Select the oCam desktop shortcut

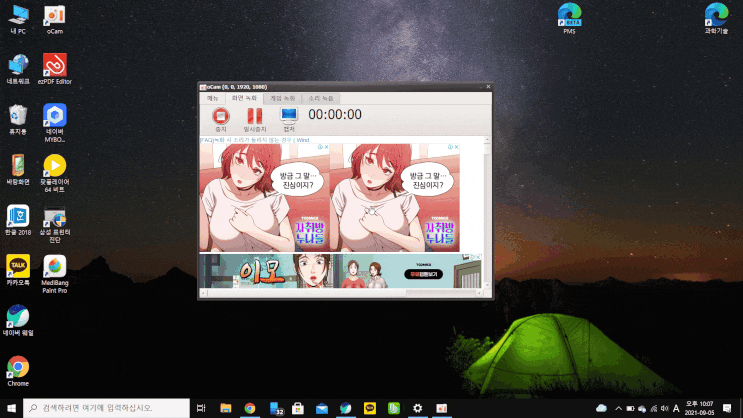[54, 20]
